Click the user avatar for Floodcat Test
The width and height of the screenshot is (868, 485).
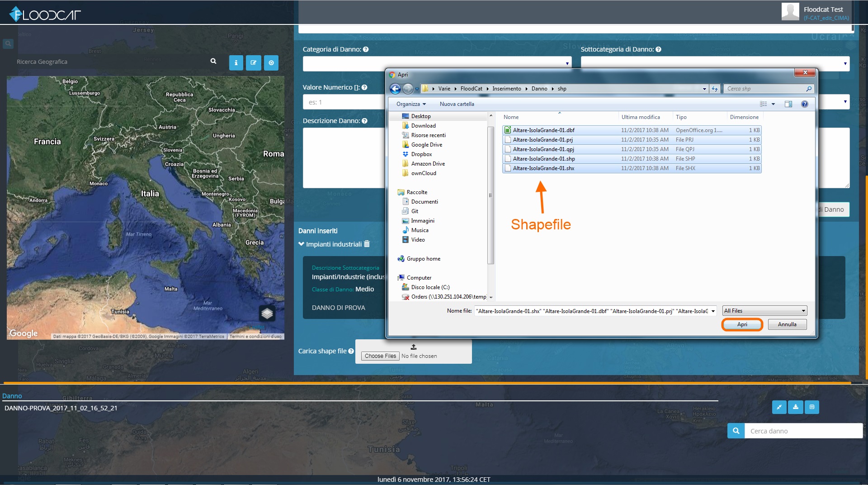click(x=790, y=11)
